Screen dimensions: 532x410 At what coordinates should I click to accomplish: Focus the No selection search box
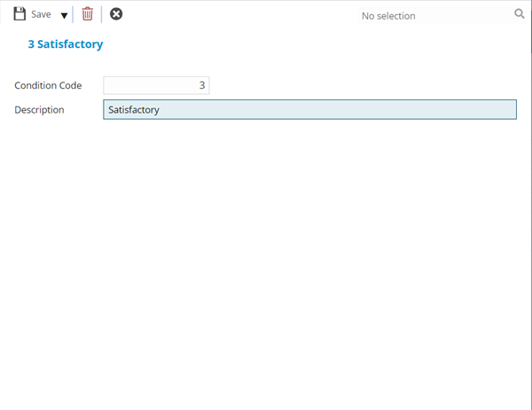coord(434,15)
